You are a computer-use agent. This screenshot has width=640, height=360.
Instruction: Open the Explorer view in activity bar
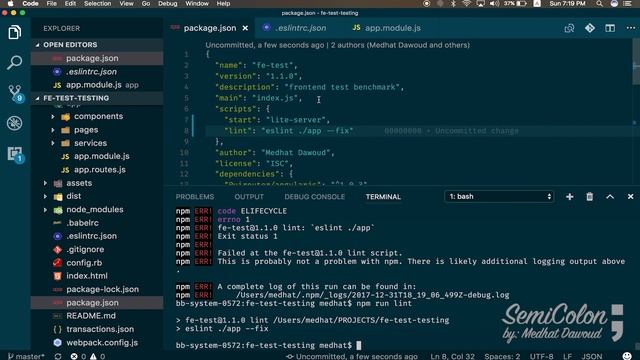(x=15, y=32)
